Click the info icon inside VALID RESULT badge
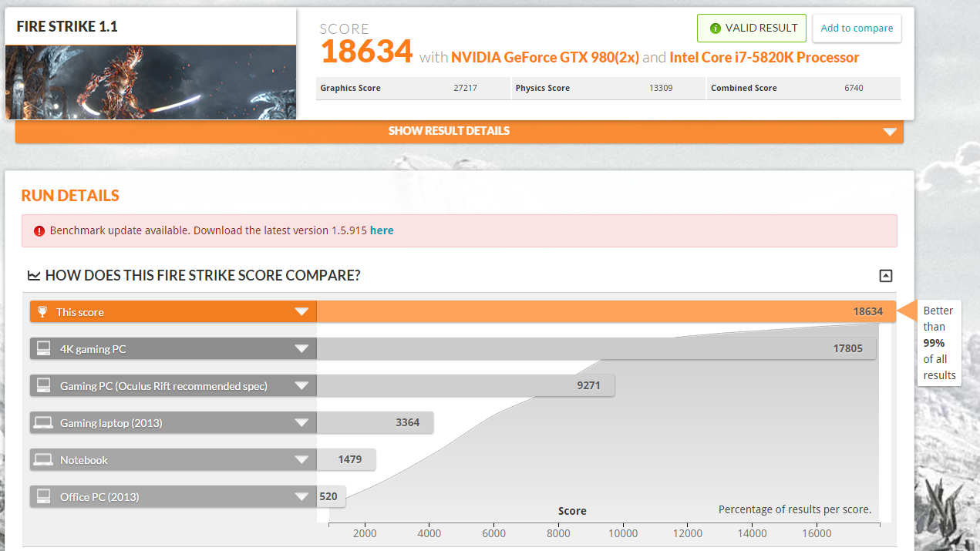The width and height of the screenshot is (980, 551). coord(716,28)
